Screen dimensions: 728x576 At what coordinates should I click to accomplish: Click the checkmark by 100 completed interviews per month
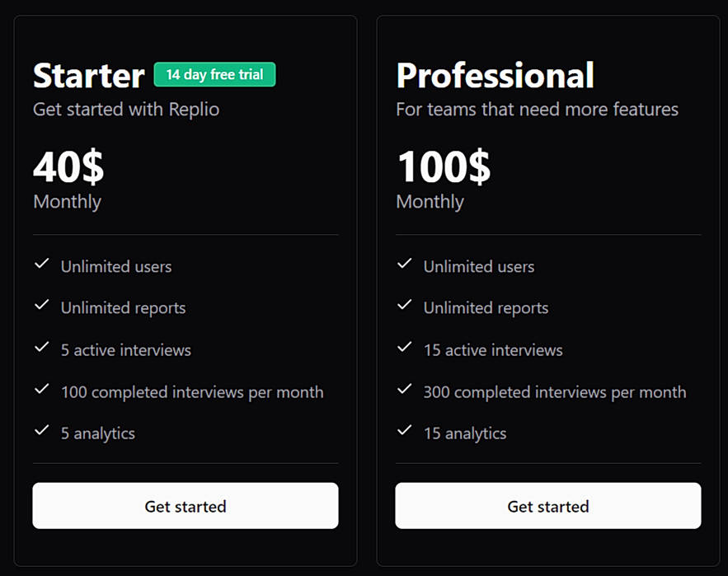pyautogui.click(x=42, y=388)
